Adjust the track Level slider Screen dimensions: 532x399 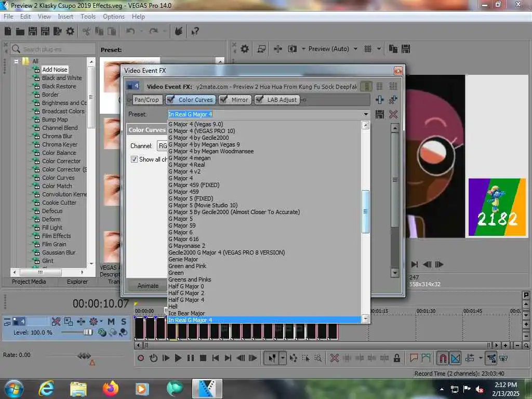coord(87,332)
